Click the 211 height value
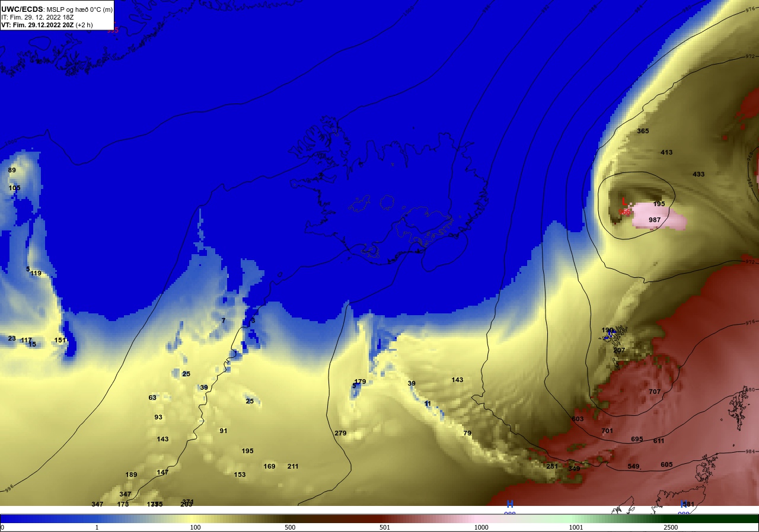 click(x=293, y=466)
